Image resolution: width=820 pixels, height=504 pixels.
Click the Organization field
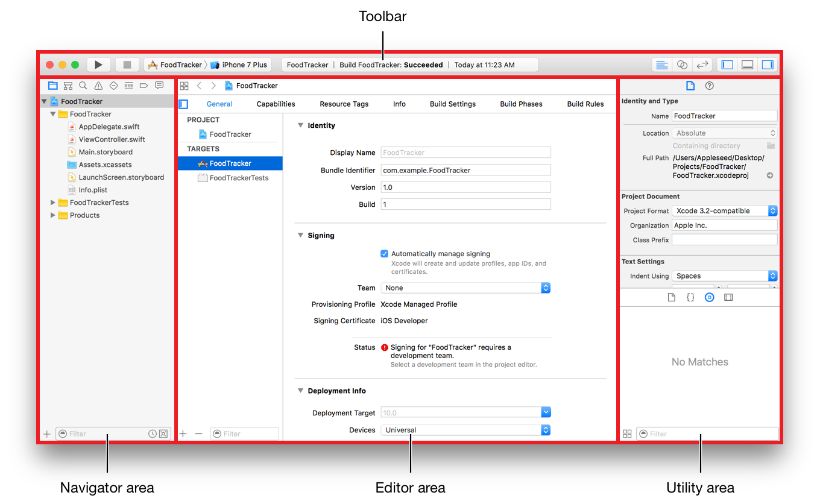click(x=725, y=225)
